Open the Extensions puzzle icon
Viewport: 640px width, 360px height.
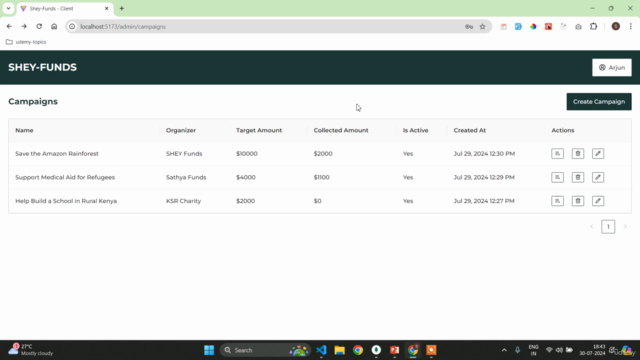[593, 27]
